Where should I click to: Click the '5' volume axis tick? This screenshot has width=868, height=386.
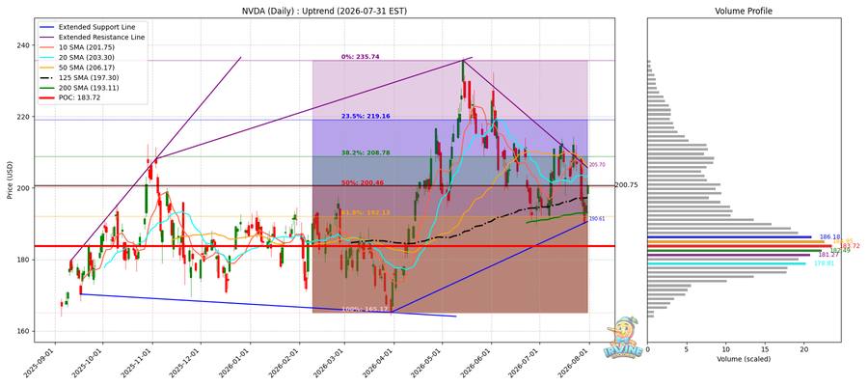click(687, 349)
